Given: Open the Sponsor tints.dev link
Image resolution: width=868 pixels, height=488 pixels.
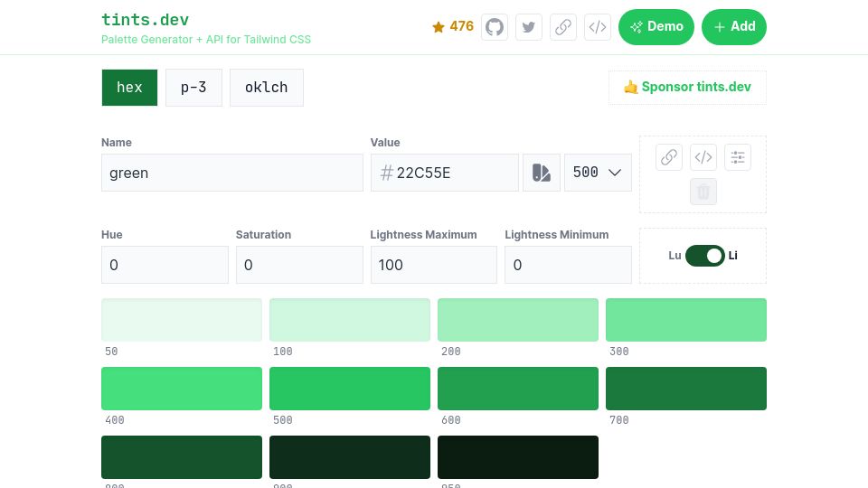Looking at the screenshot, I should click(x=687, y=88).
